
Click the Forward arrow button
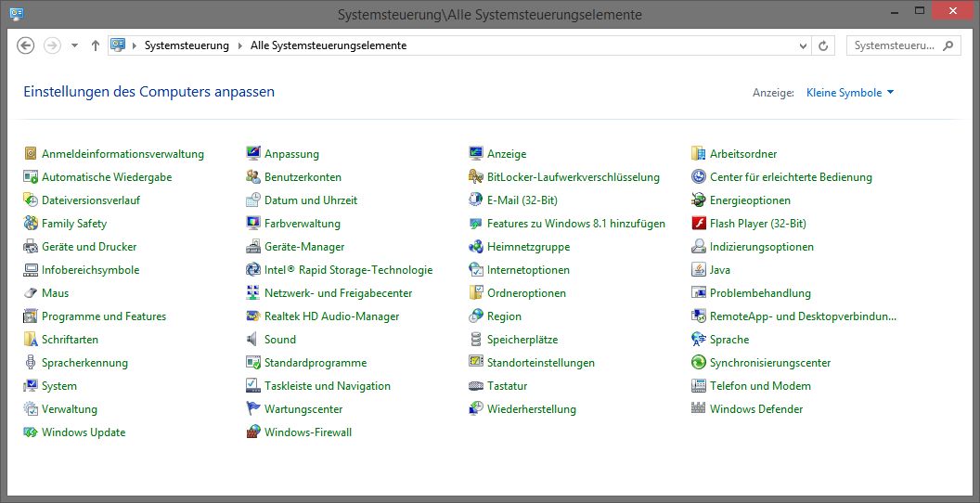click(53, 45)
